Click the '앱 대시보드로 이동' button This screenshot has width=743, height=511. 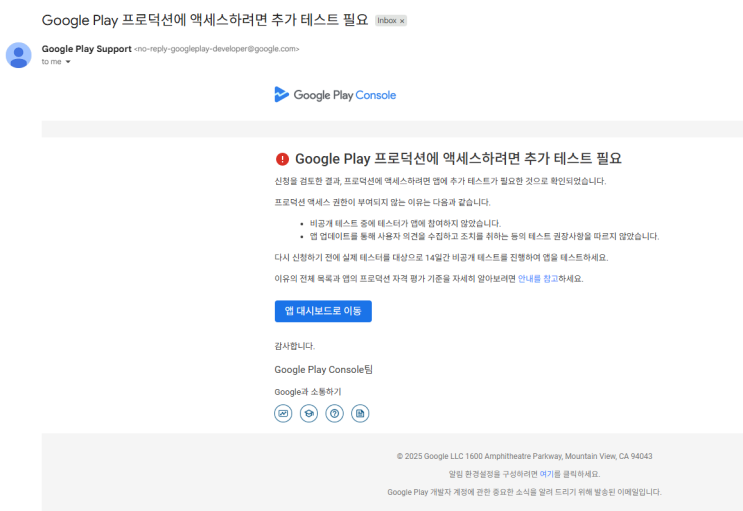pyautogui.click(x=323, y=311)
